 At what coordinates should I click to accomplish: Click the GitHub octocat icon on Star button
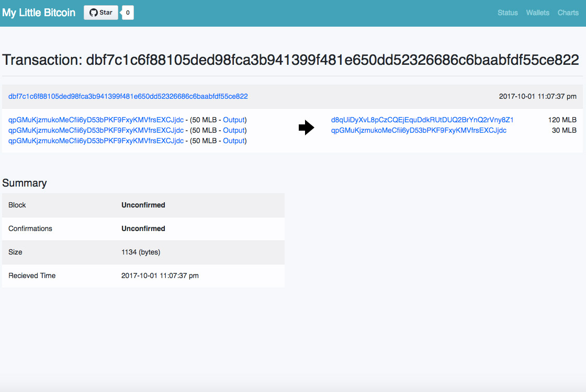click(94, 13)
